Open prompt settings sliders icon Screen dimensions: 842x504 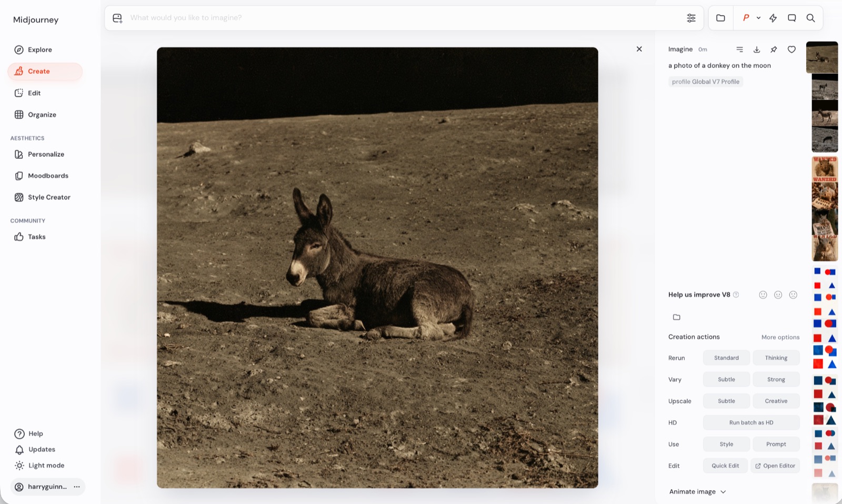691,18
